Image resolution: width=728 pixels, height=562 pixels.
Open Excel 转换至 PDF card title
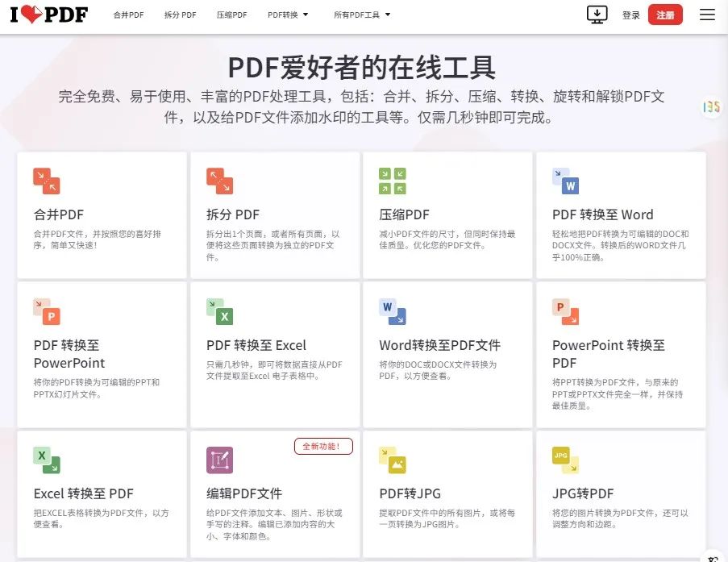point(84,493)
